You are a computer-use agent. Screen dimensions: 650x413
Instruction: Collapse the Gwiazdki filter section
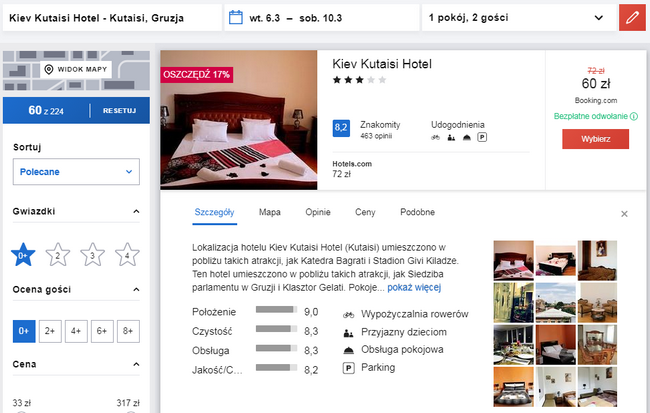click(x=136, y=211)
